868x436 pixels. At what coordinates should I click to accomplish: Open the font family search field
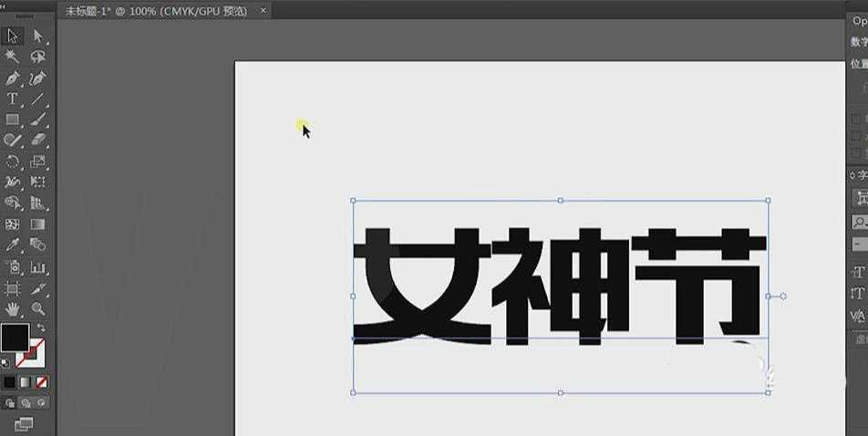coord(860,222)
